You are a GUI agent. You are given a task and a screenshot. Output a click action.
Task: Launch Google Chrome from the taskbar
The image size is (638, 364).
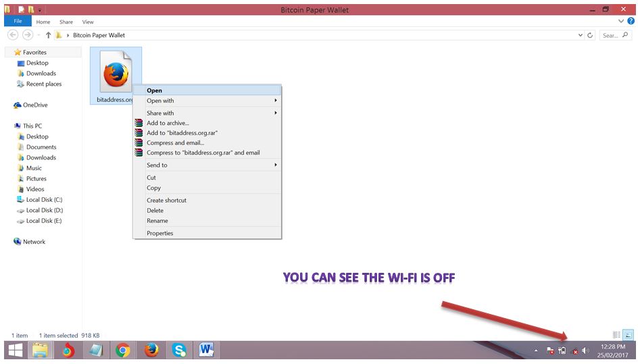point(122,350)
